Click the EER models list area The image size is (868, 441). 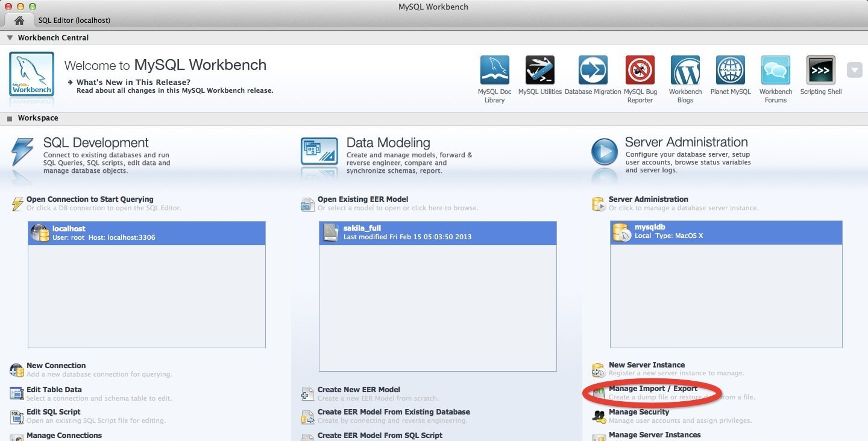pos(438,296)
